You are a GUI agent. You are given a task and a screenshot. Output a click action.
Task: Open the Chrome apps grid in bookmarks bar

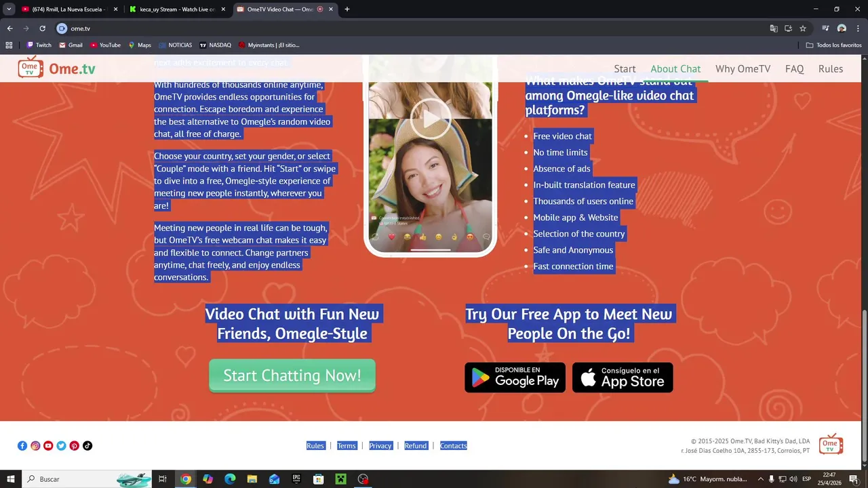9,45
